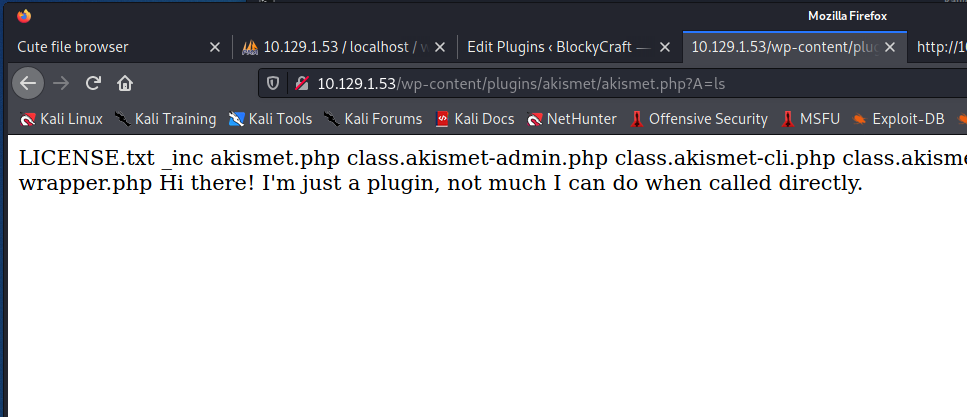
Task: Open the Exploit-DB bookmark
Action: pyautogui.click(x=898, y=119)
